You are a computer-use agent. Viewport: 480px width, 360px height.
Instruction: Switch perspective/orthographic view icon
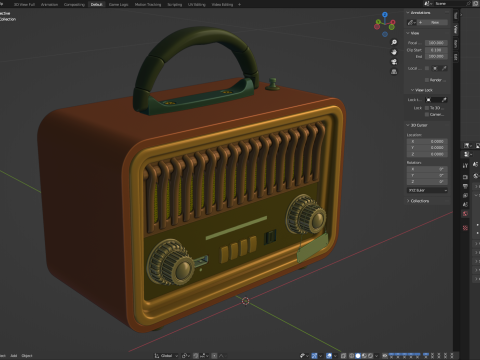pos(394,72)
